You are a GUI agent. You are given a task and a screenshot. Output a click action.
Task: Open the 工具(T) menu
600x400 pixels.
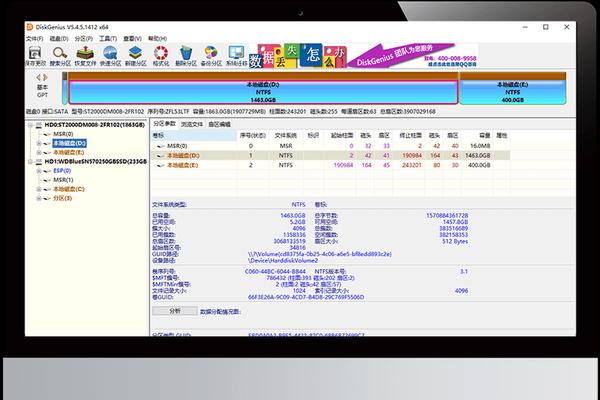(108, 39)
